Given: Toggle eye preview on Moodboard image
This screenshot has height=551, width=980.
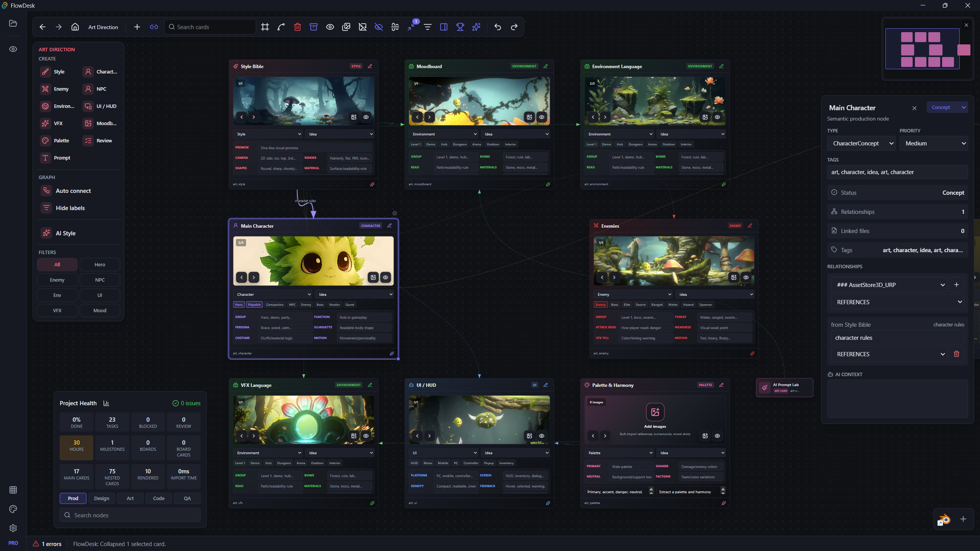Looking at the screenshot, I should point(542,117).
